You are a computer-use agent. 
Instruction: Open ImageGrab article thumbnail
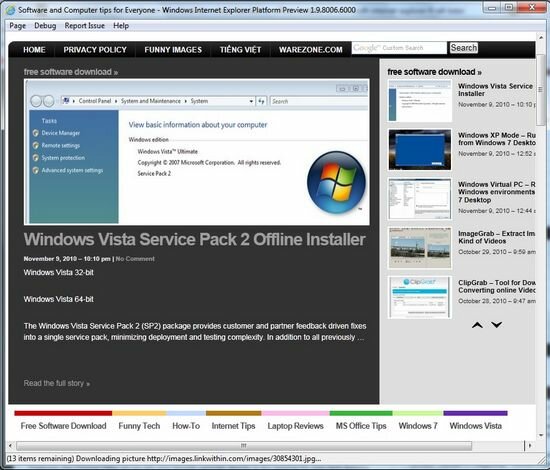coord(420,248)
